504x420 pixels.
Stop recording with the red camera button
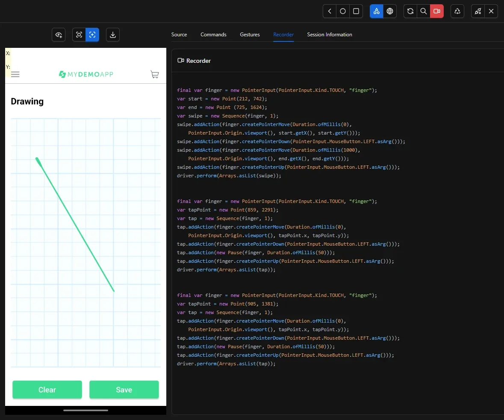437,11
